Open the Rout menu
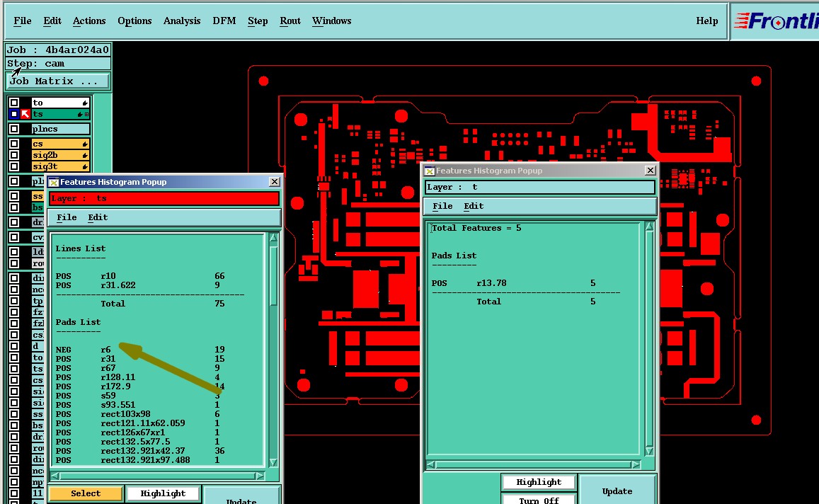Screen dimensions: 819x504 [x=290, y=21]
